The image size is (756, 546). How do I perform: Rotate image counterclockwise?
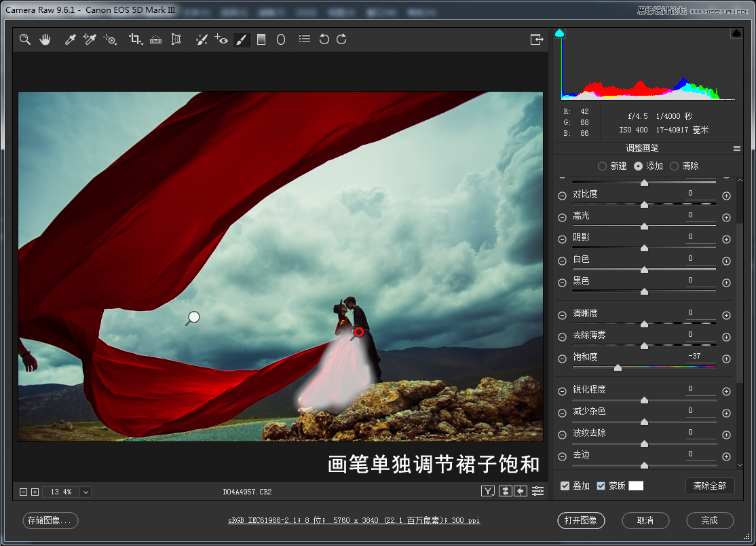(324, 39)
